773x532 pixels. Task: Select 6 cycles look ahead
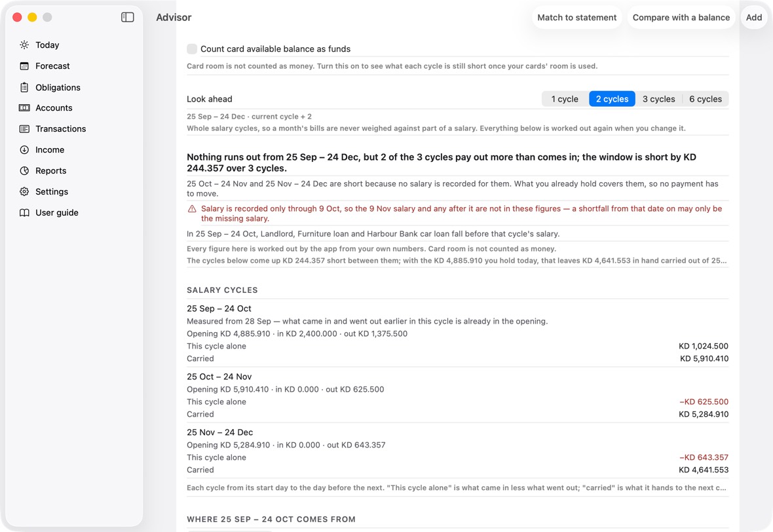click(706, 99)
